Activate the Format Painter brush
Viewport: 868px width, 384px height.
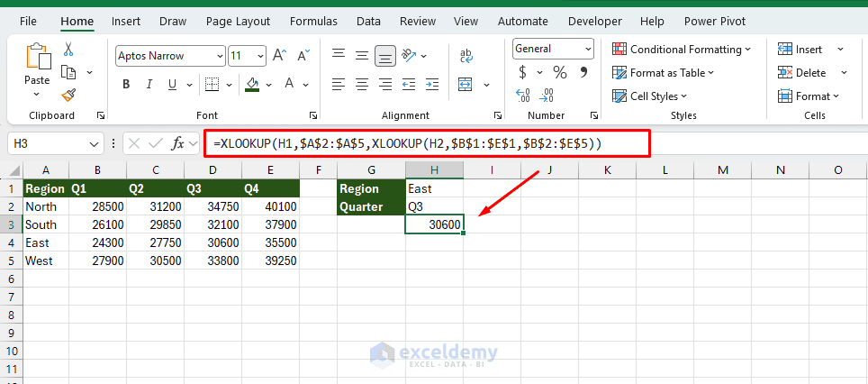[68, 96]
